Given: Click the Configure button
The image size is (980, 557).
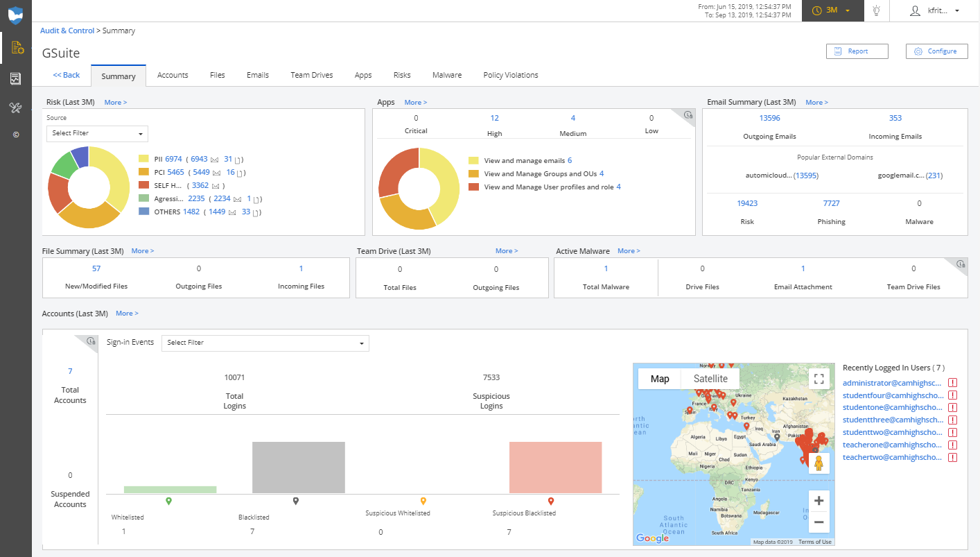Looking at the screenshot, I should pos(936,51).
